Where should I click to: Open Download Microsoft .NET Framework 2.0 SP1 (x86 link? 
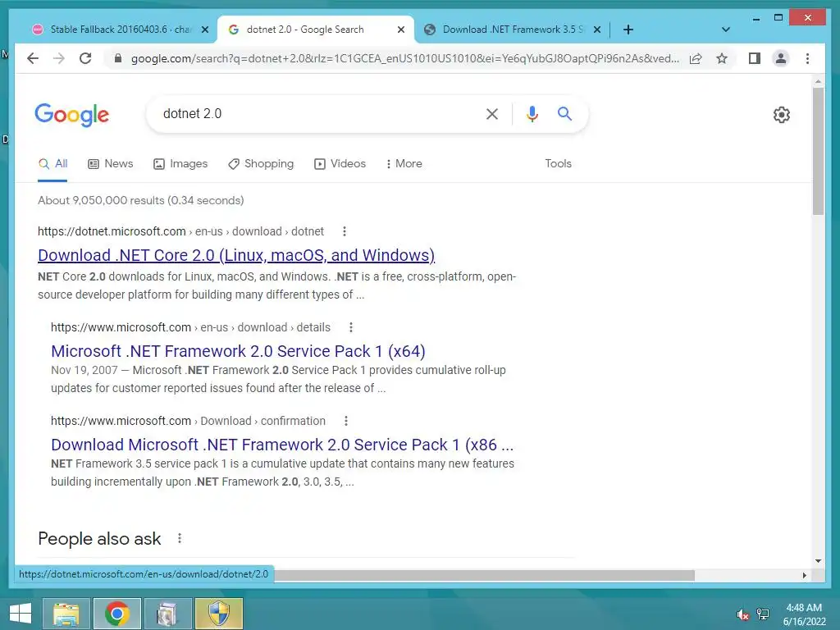click(282, 445)
